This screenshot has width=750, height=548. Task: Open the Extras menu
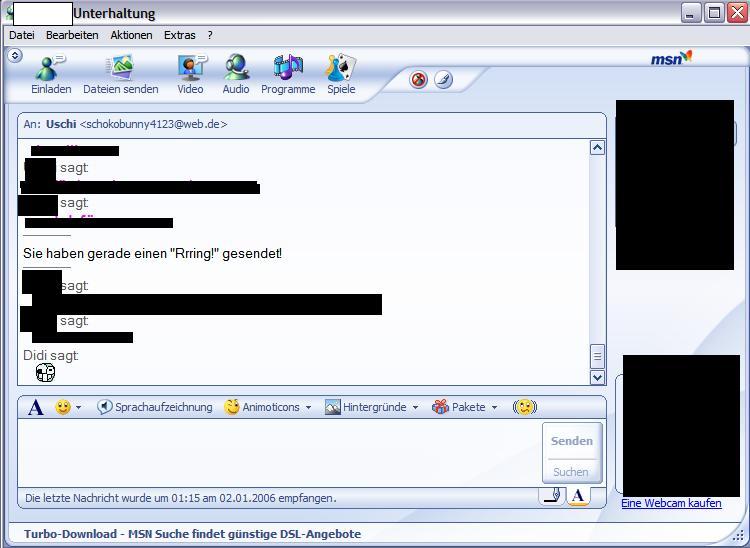(x=180, y=35)
